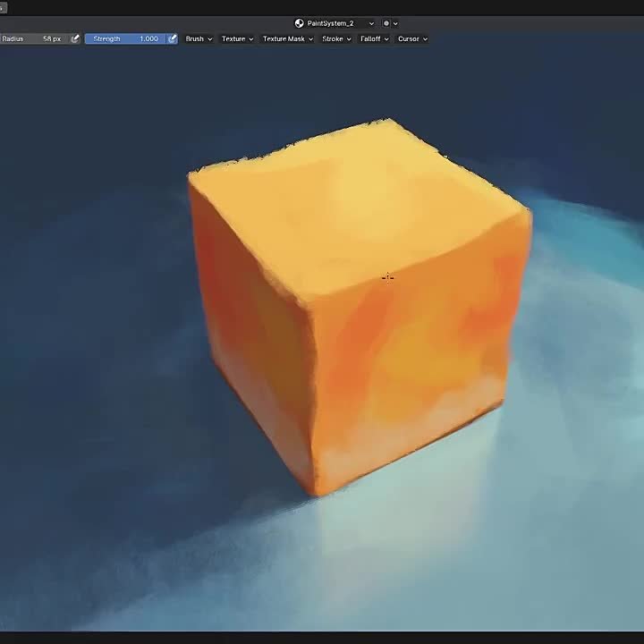Viewport: 644px width, 644px height.
Task: Click the round dot icon right of PaintSystem_2
Action: coord(386,23)
